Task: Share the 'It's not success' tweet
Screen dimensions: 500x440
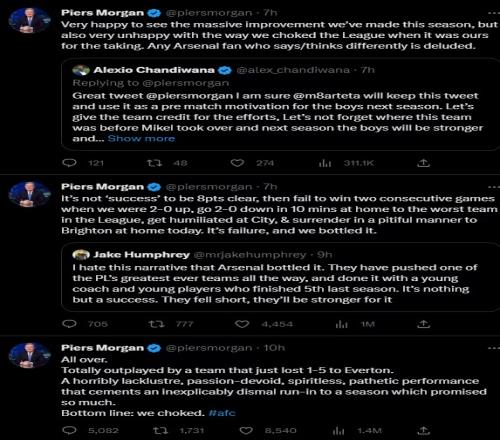Action: 424,324
